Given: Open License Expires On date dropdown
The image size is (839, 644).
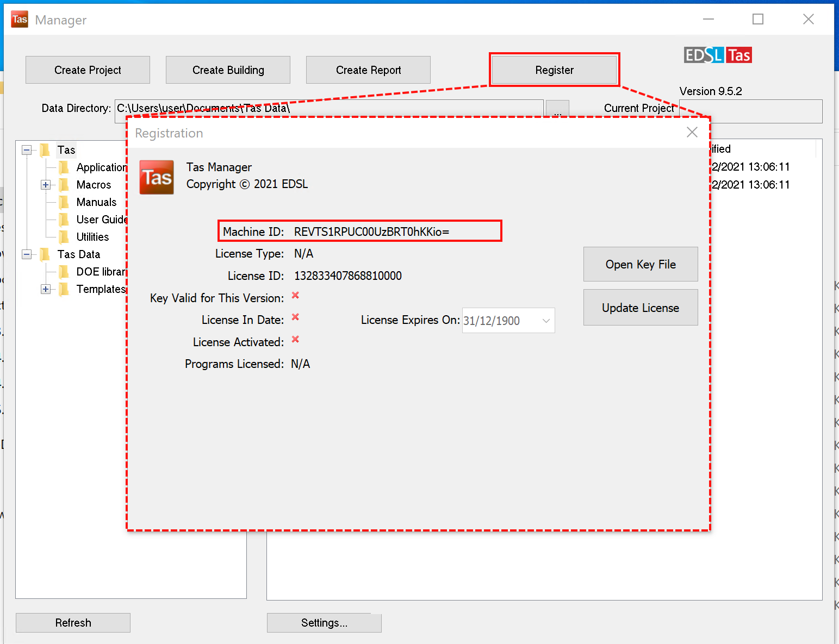Looking at the screenshot, I should click(x=546, y=321).
